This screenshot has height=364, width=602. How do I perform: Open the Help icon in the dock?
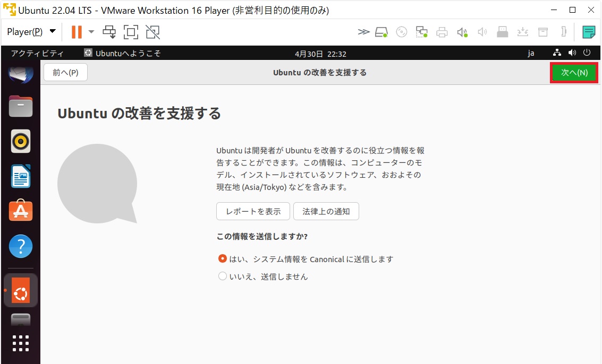point(21,246)
